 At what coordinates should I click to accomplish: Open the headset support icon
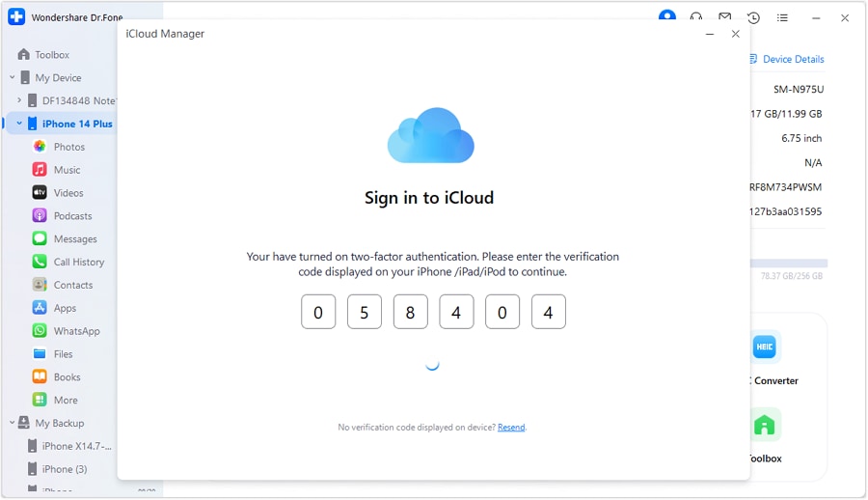695,17
